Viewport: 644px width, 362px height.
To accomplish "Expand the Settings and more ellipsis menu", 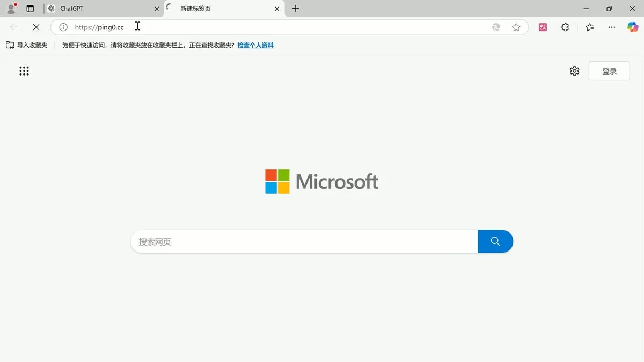I will (x=612, y=27).
